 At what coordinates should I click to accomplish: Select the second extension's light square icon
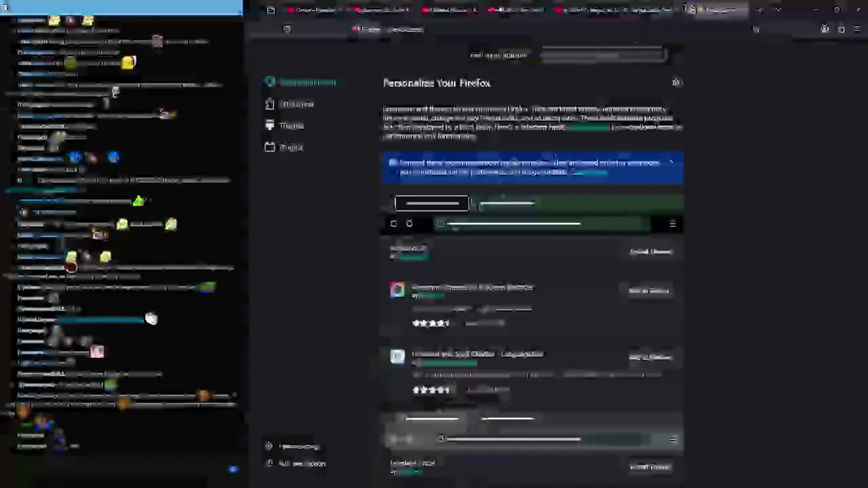pyautogui.click(x=397, y=357)
